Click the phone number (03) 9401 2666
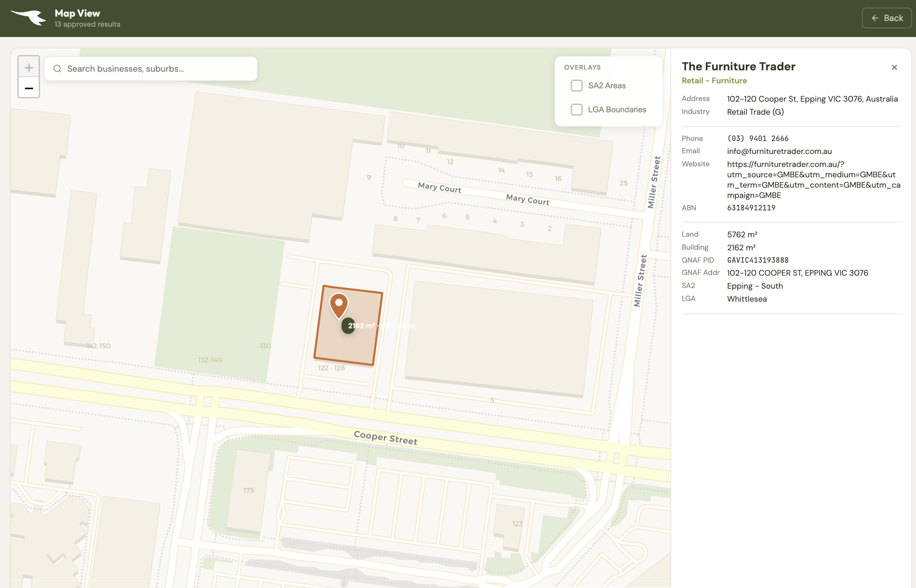The image size is (916, 588). pos(758,138)
